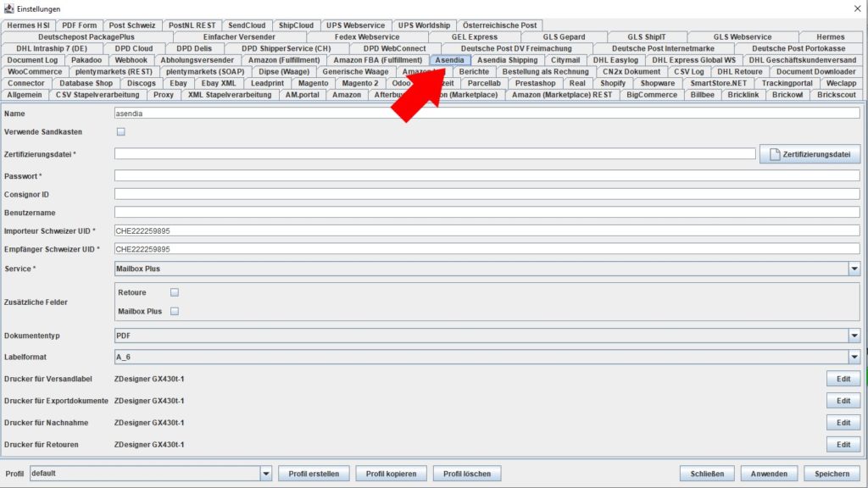Open the Deutsche Post Internetmarke tab

663,48
